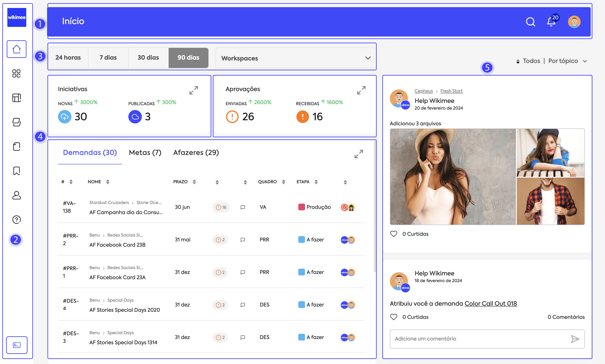Click the bookmark icon in sidebar
Image resolution: width=605 pixels, height=364 pixels.
point(16,171)
